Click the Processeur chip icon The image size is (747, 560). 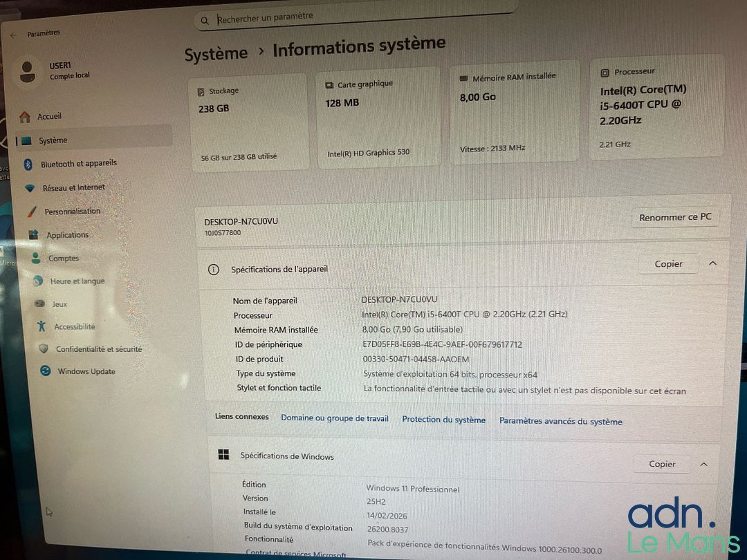(605, 73)
